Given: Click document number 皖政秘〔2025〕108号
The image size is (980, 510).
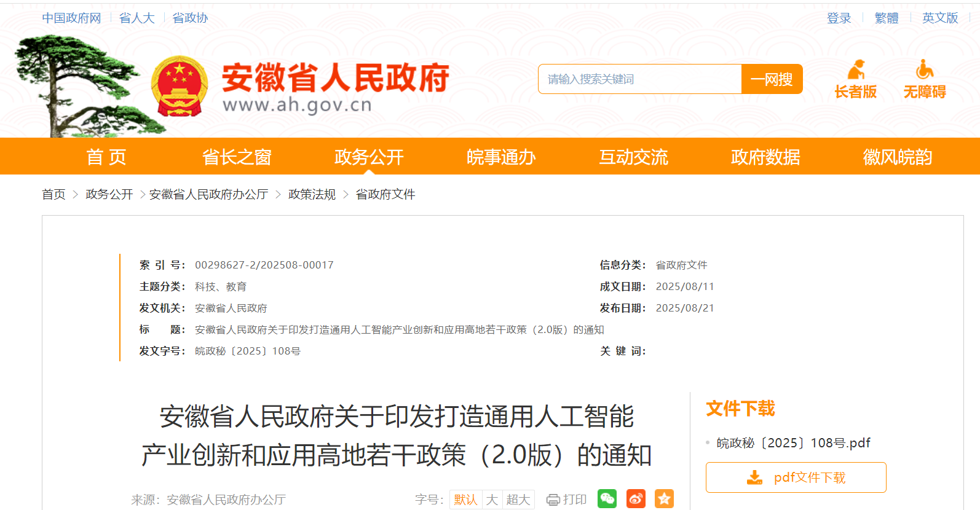Looking at the screenshot, I should click(x=248, y=351).
